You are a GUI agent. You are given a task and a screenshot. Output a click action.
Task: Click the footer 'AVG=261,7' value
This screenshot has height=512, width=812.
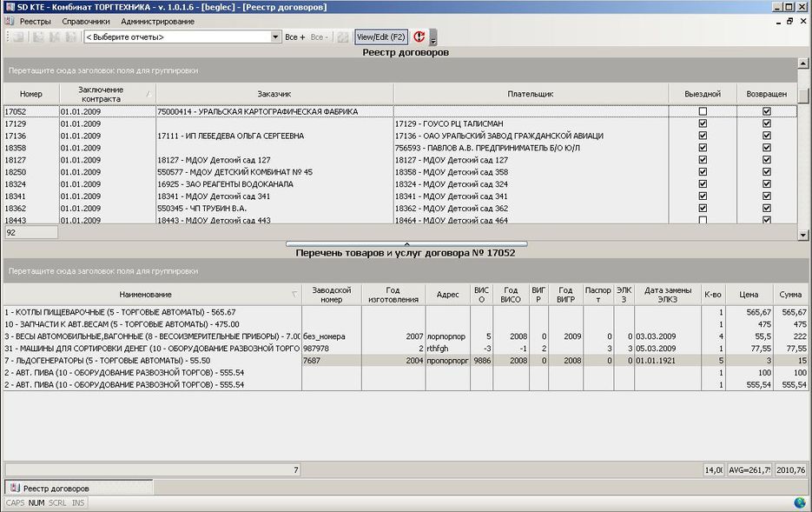click(749, 470)
